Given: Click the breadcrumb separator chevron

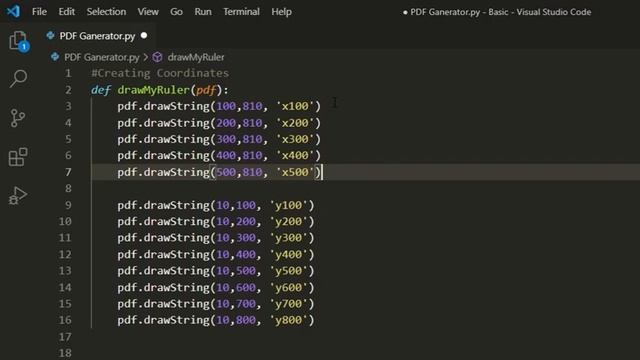Looking at the screenshot, I should coord(146,57).
